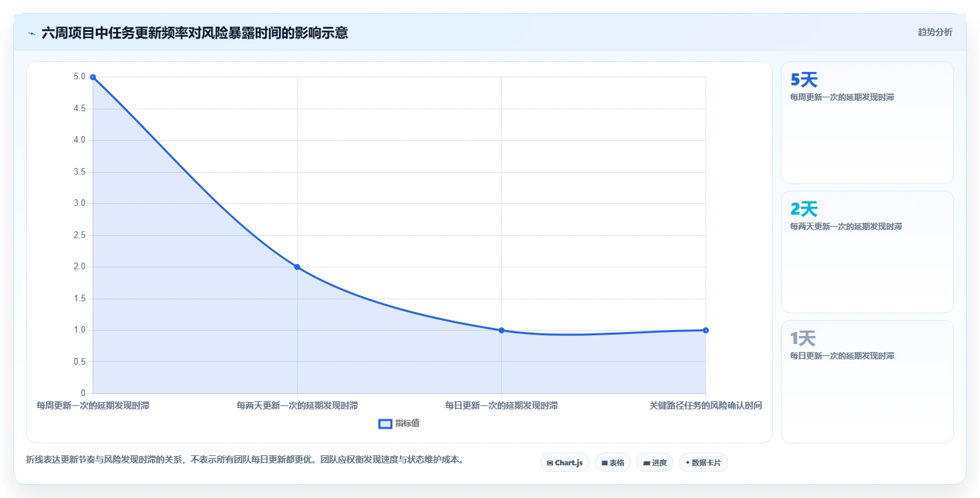
Task: Open the 5天 data card
Action: click(x=867, y=123)
